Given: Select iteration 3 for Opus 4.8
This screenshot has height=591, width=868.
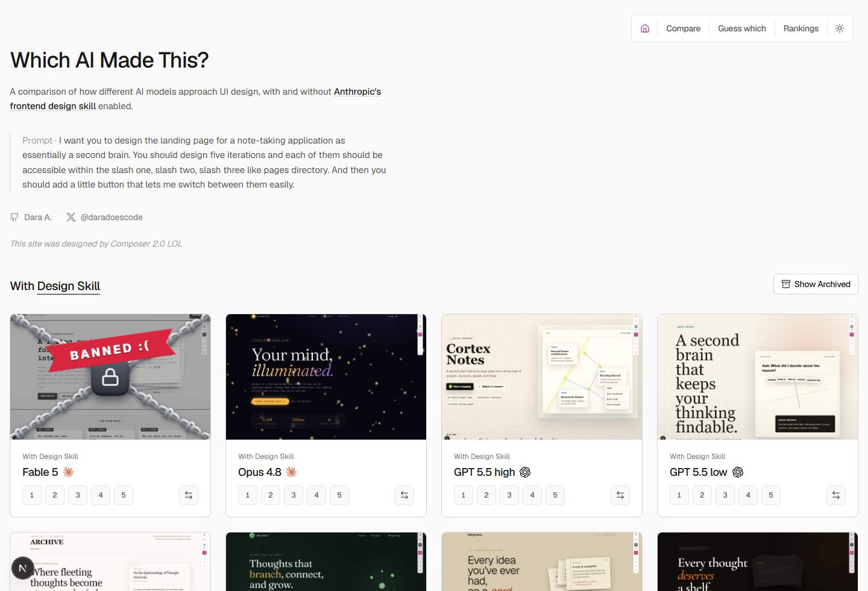Looking at the screenshot, I should click(x=294, y=495).
